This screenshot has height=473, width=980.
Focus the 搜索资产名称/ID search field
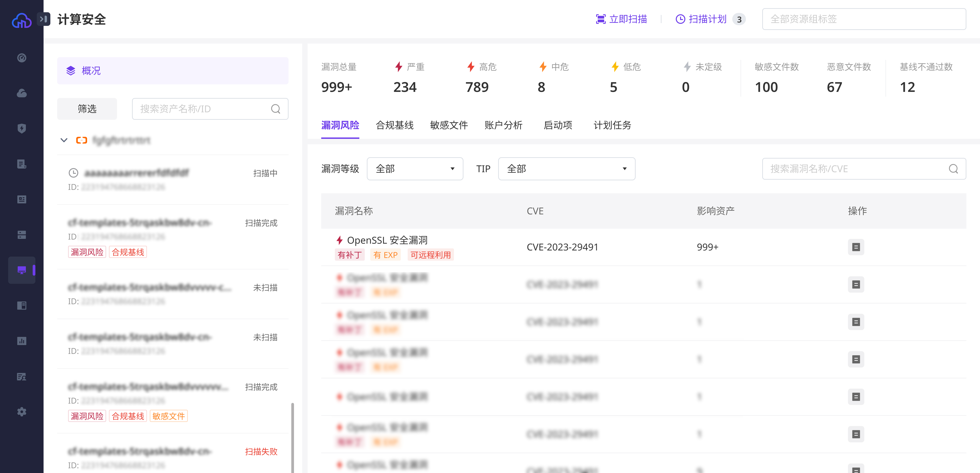click(210, 109)
